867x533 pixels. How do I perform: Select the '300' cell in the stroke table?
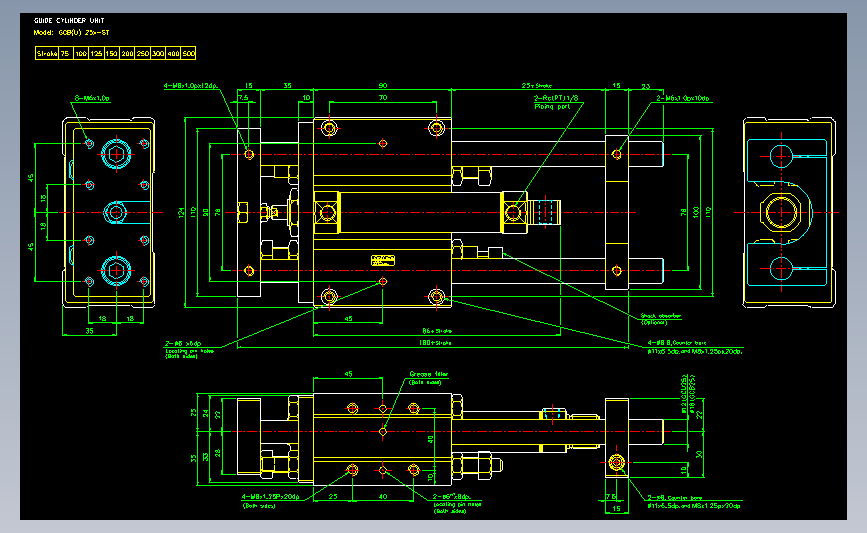point(158,54)
